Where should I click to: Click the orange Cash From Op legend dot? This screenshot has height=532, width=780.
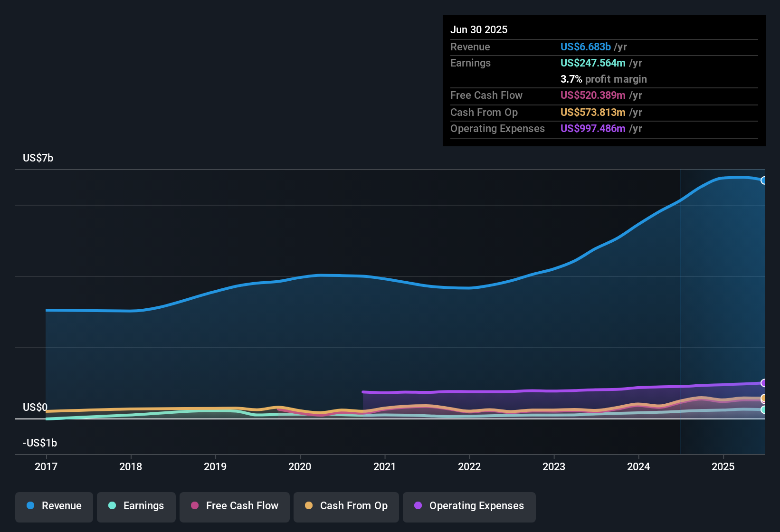click(x=309, y=506)
